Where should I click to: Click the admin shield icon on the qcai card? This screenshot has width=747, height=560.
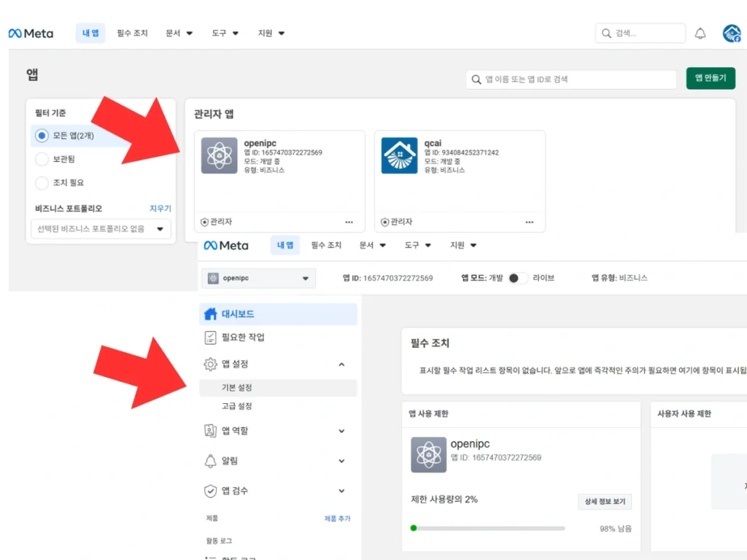[x=384, y=222]
